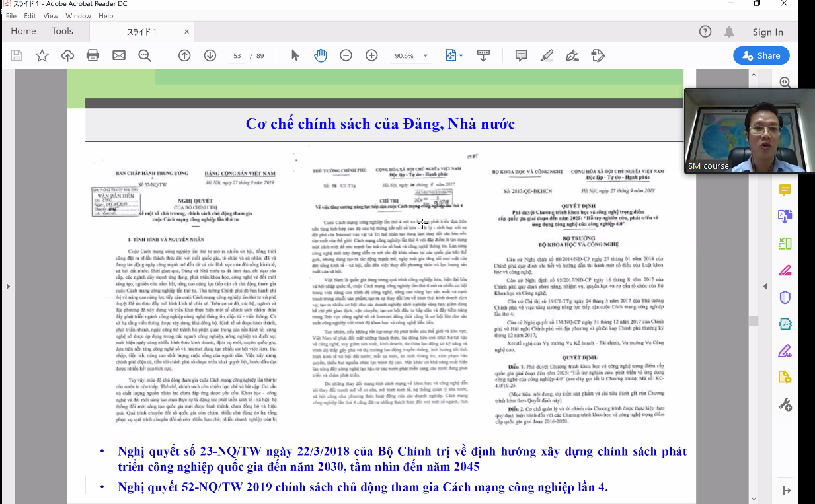This screenshot has height=504, width=815.
Task: Go to next page with down arrow
Action: tap(210, 55)
